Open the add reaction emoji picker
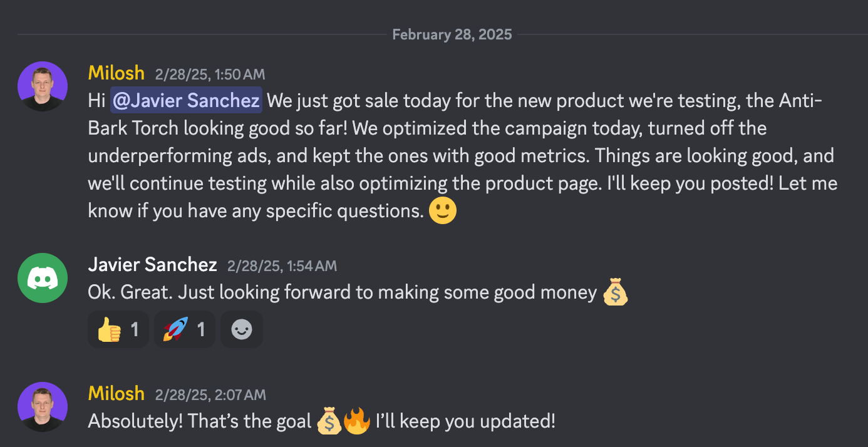The height and width of the screenshot is (447, 868). pyautogui.click(x=242, y=329)
